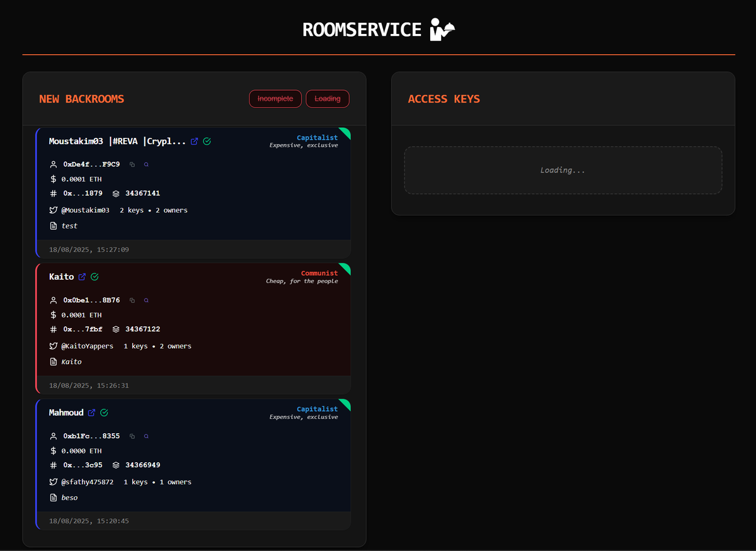756x551 pixels.
Task: Click hash icon beside 0x...7fbf
Action: pos(54,329)
